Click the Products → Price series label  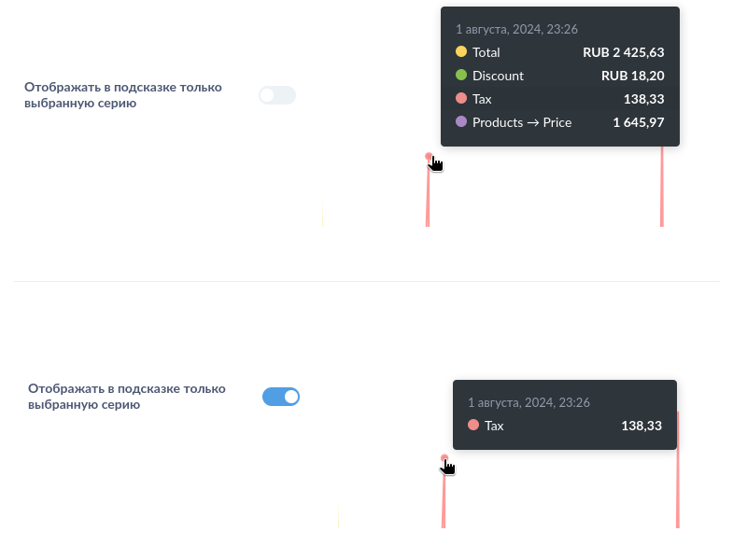tap(522, 122)
